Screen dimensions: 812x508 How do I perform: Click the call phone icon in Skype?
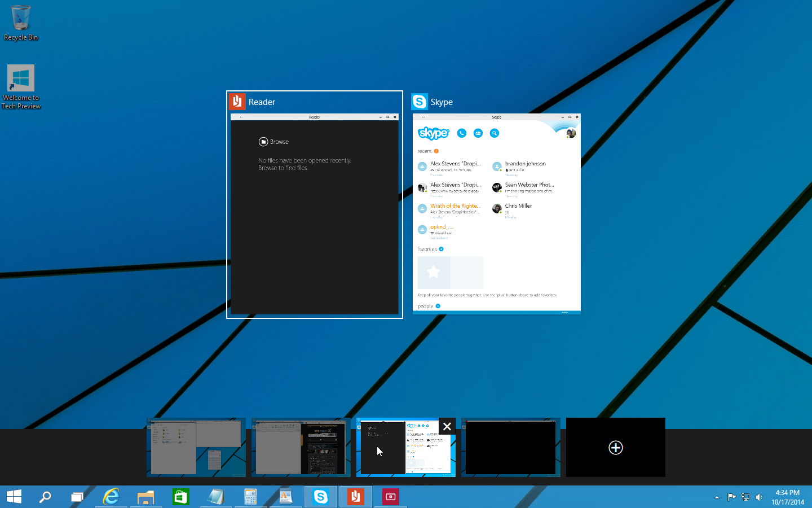tap(462, 133)
